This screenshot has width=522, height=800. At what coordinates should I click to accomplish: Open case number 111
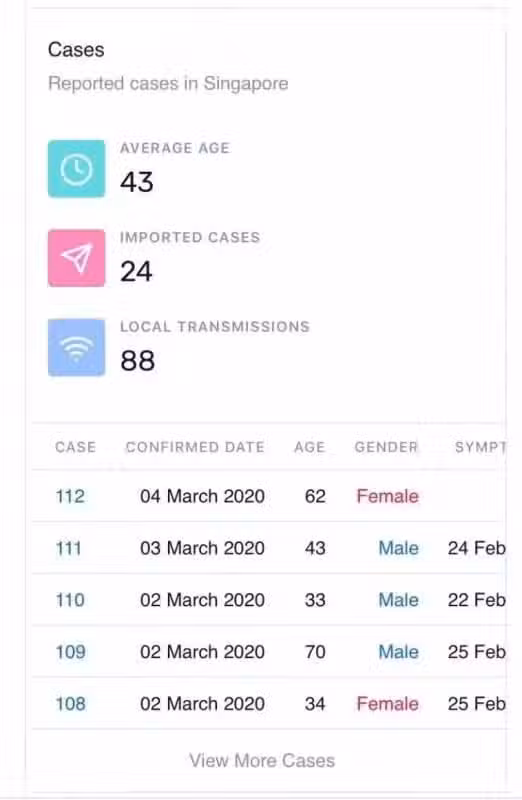pos(68,548)
